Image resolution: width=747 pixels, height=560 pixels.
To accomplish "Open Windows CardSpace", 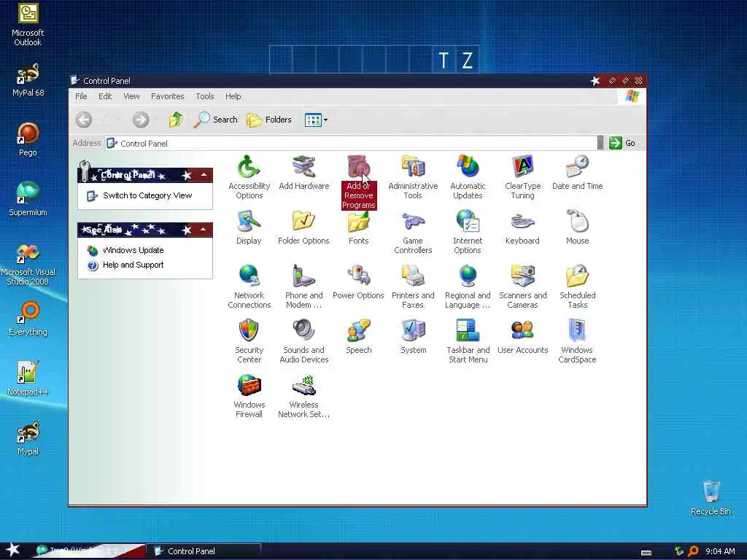I will [578, 341].
